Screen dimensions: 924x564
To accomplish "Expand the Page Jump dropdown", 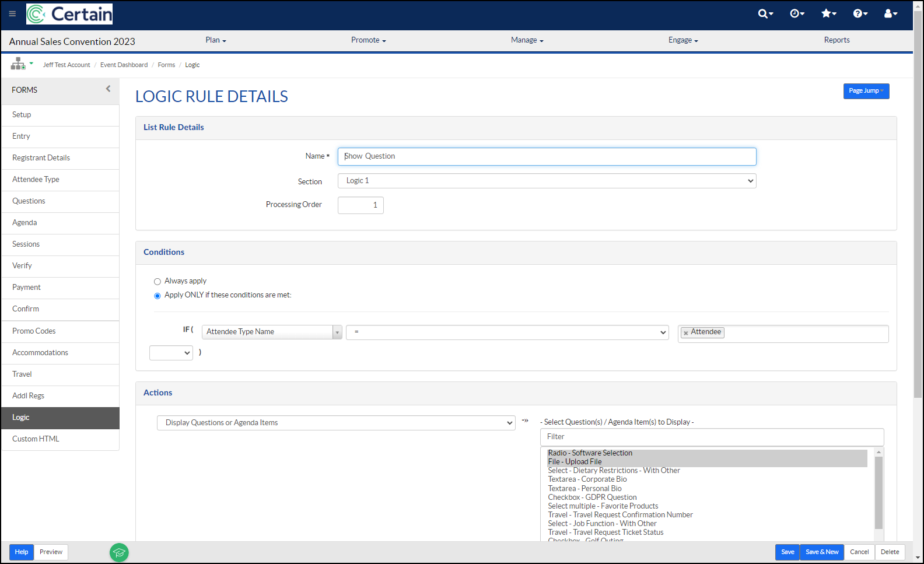I will (x=866, y=91).
